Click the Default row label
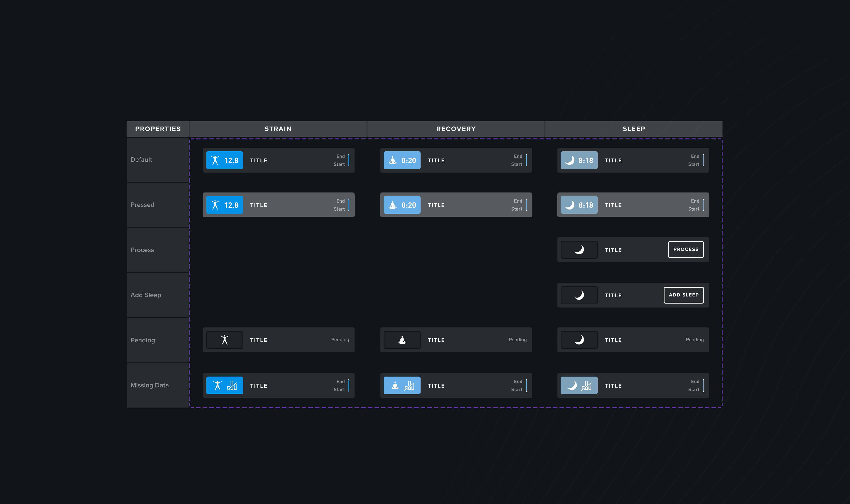This screenshot has width=850, height=504. [141, 160]
